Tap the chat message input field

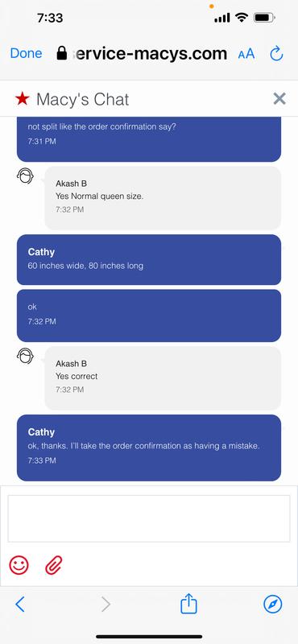click(x=149, y=518)
